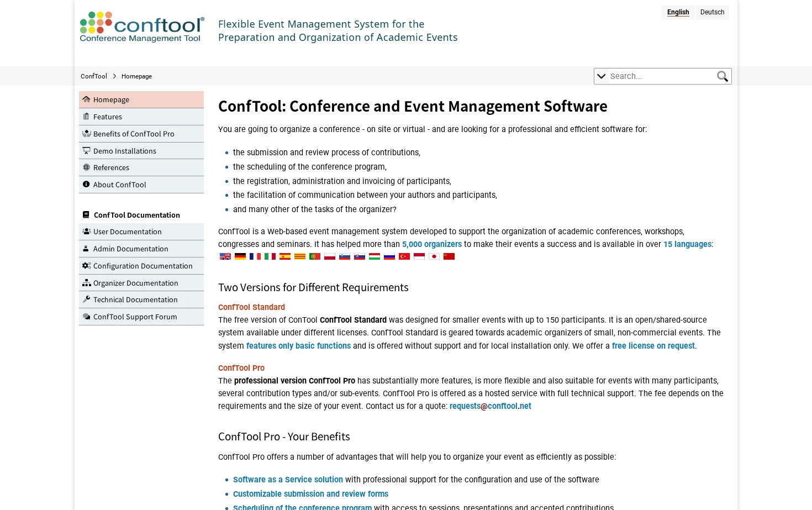The image size is (812, 510).
Task: Click the ConfTool breadcrumb link
Action: pyautogui.click(x=94, y=76)
